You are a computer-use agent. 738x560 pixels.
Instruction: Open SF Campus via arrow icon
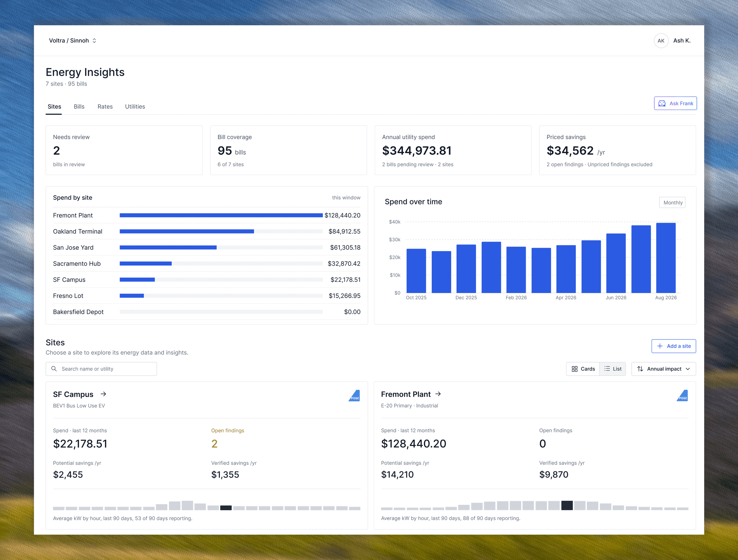[103, 394]
